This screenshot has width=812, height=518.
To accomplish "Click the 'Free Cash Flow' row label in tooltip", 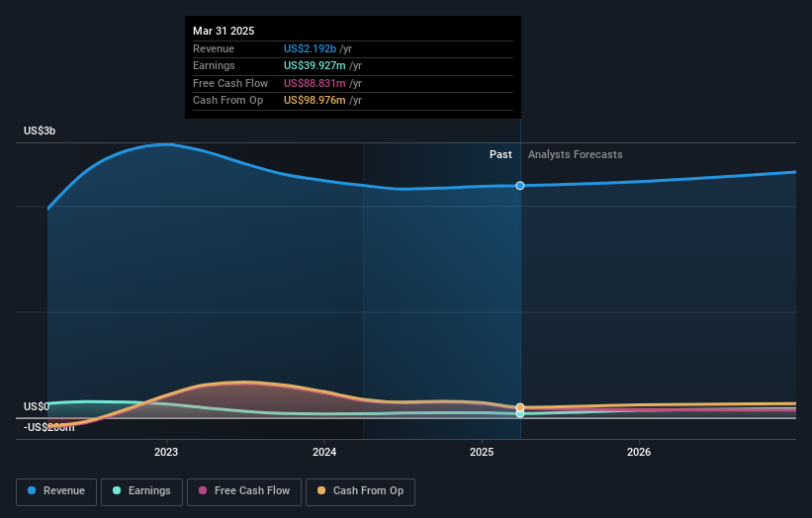I will [x=230, y=83].
